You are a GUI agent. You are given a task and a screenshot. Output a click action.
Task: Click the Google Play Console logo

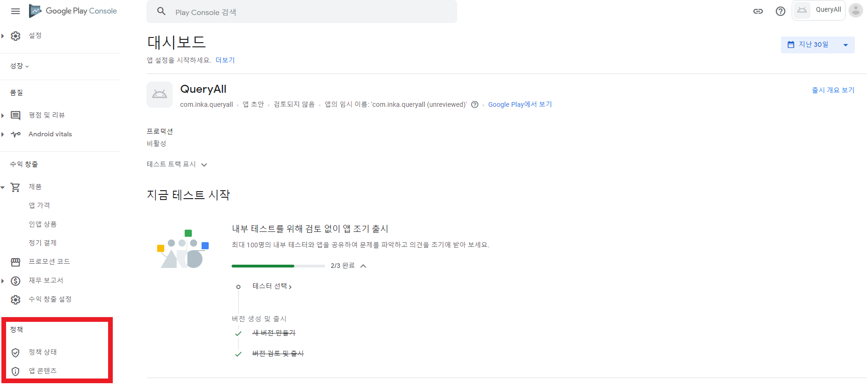tap(73, 11)
